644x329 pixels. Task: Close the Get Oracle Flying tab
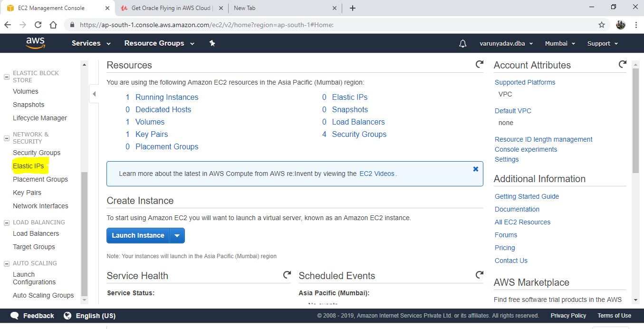click(x=220, y=8)
